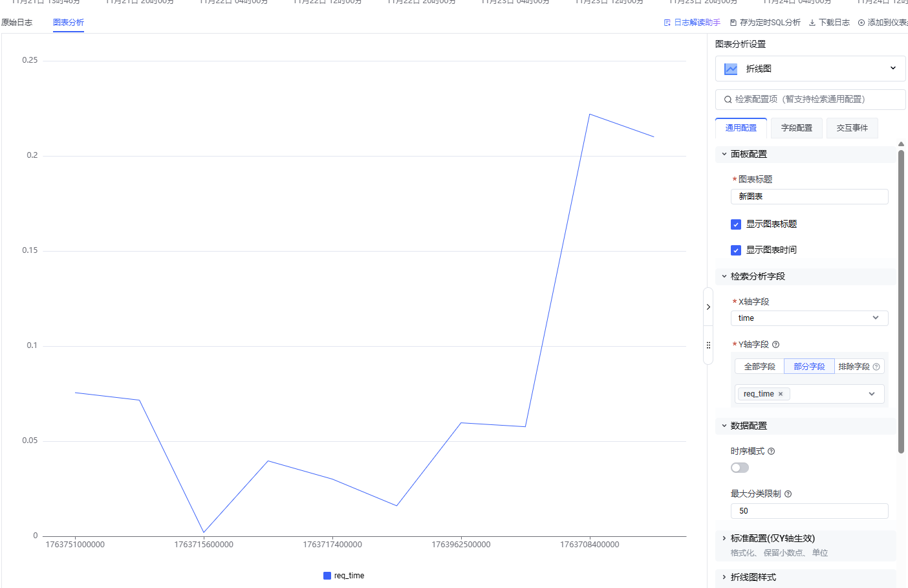This screenshot has height=588, width=908.
Task: Click the drag handle dots on panel divider
Action: pos(708,345)
